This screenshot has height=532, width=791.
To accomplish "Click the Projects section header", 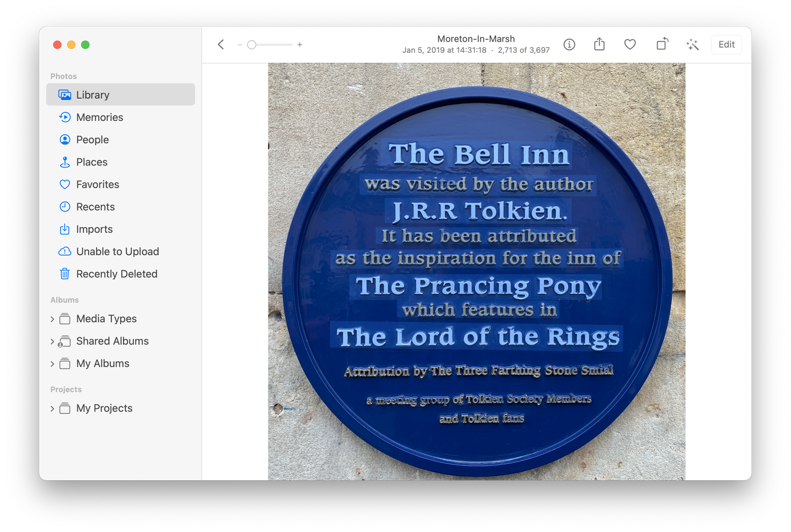I will 66,390.
